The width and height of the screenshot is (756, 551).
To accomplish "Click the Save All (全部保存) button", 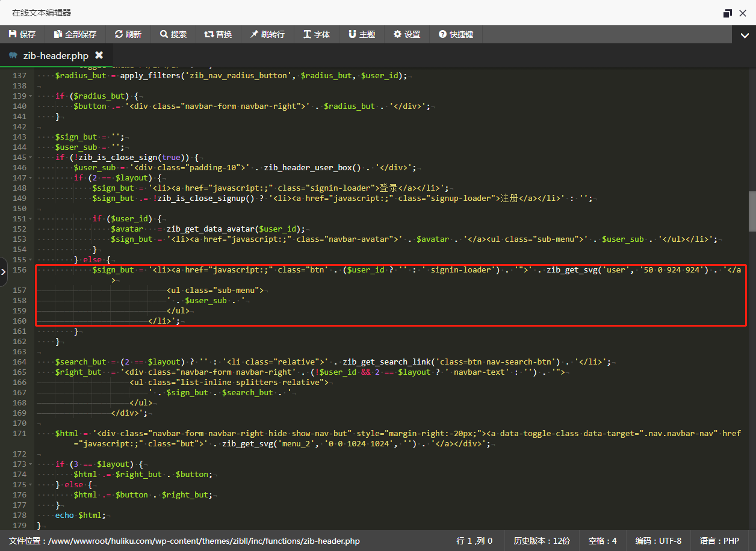I will click(75, 34).
